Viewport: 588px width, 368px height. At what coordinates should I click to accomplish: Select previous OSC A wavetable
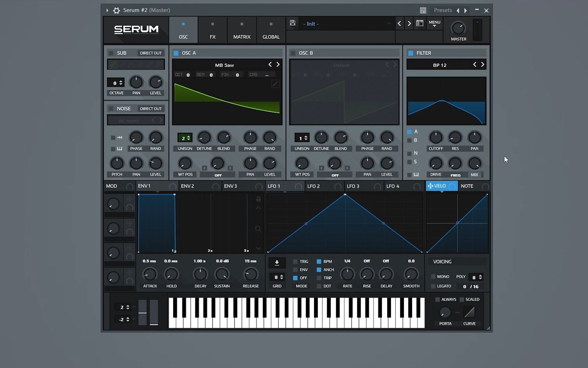[x=270, y=64]
